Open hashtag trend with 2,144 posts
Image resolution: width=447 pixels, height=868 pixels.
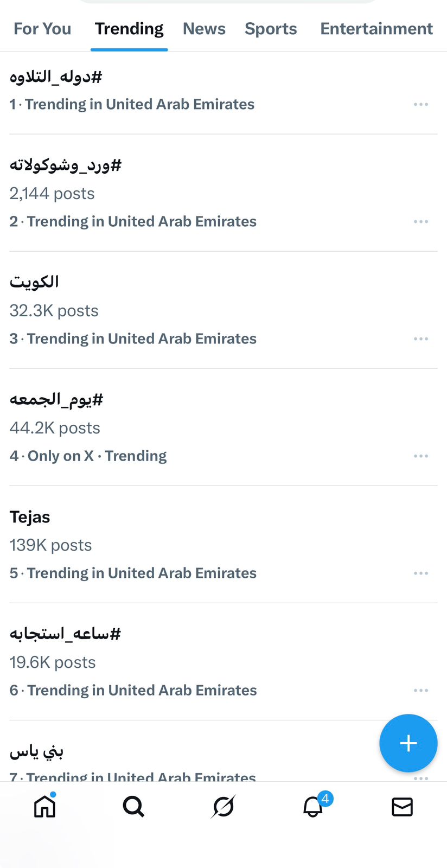pos(66,165)
